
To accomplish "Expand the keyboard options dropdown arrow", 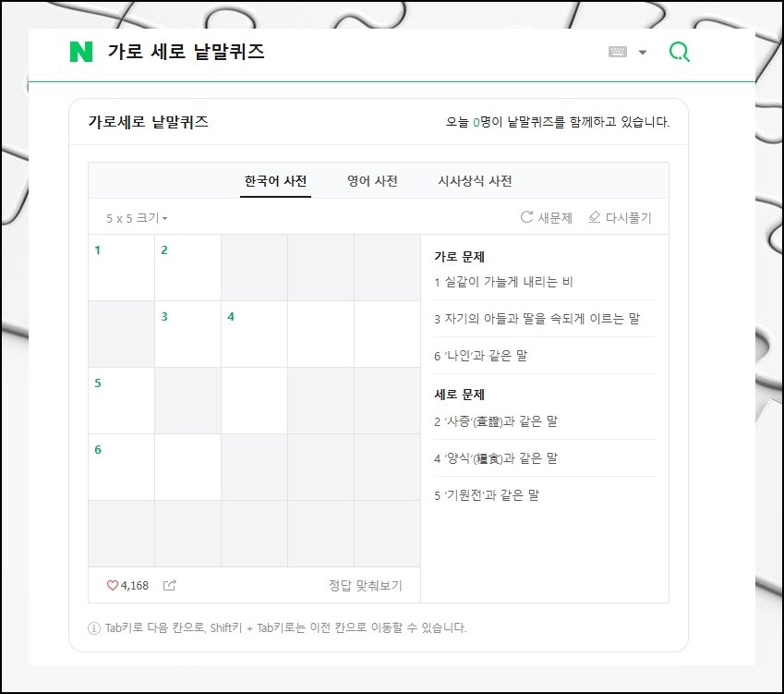I will click(x=643, y=52).
